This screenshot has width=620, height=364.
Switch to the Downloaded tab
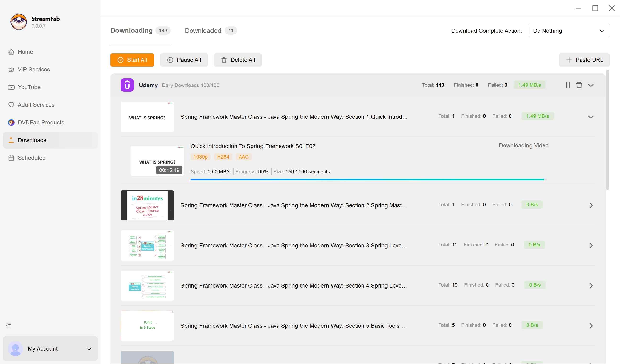203,31
